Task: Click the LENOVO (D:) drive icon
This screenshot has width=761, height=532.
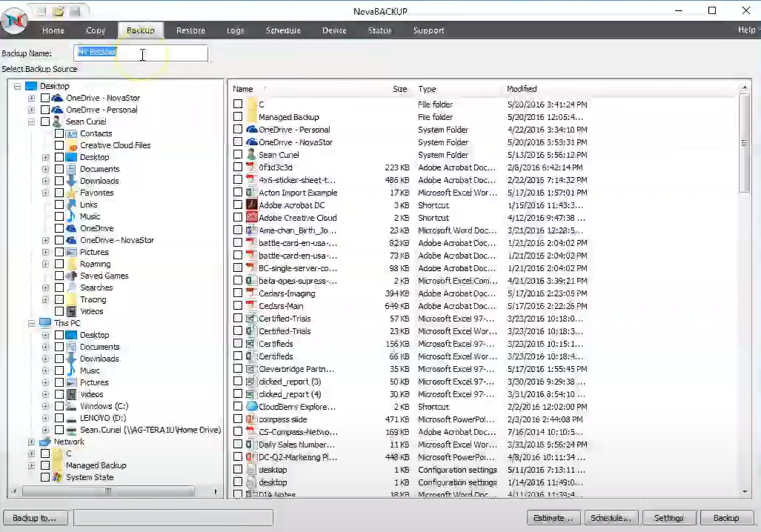Action: tap(71, 418)
